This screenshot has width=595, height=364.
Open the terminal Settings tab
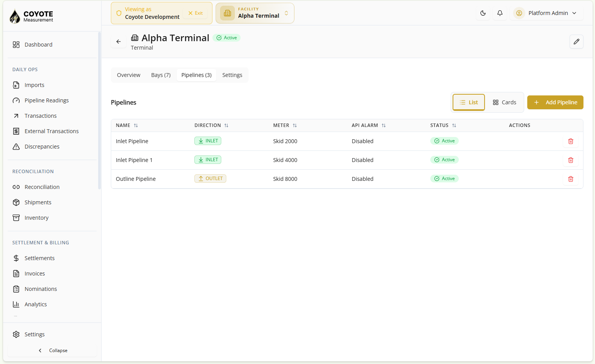coord(232,75)
